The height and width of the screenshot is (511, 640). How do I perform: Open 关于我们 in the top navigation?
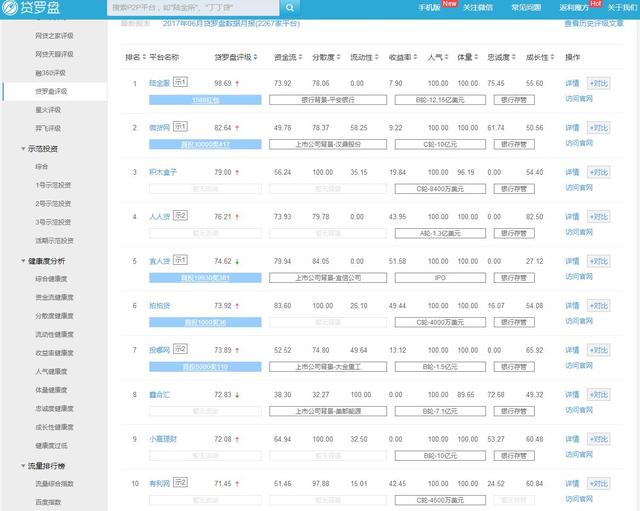(622, 8)
